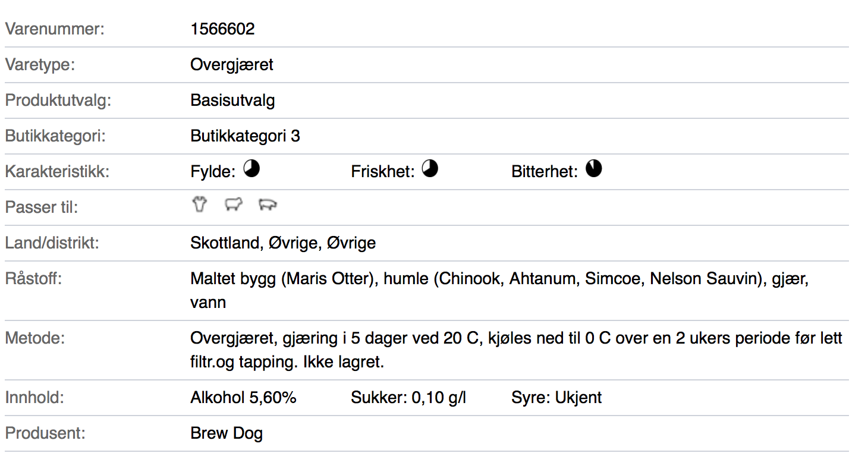Click the Passer til row label

coord(42,207)
